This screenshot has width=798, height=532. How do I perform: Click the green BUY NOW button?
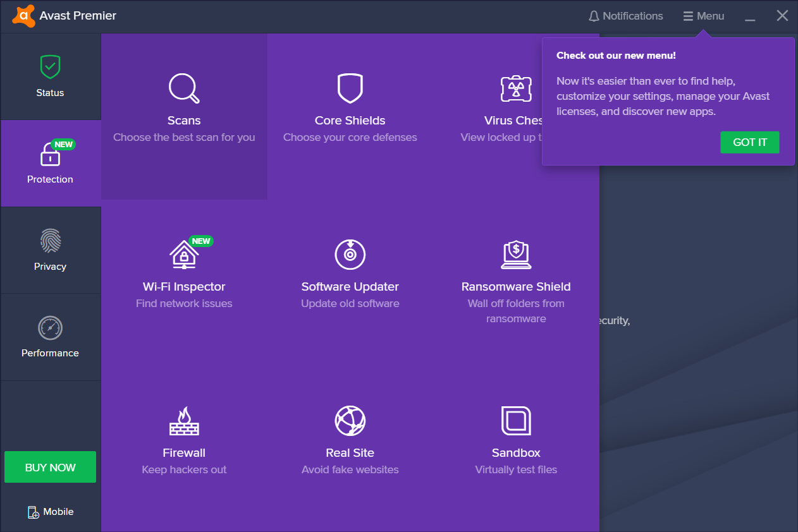(x=50, y=467)
